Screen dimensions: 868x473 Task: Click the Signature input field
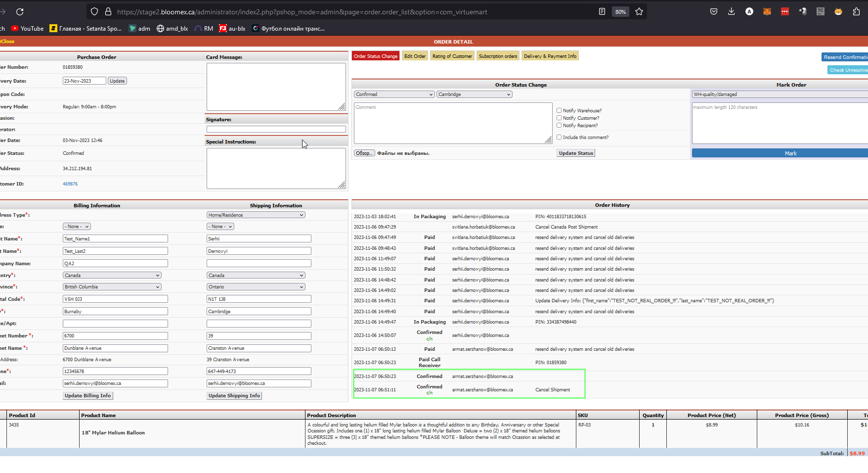[276, 129]
